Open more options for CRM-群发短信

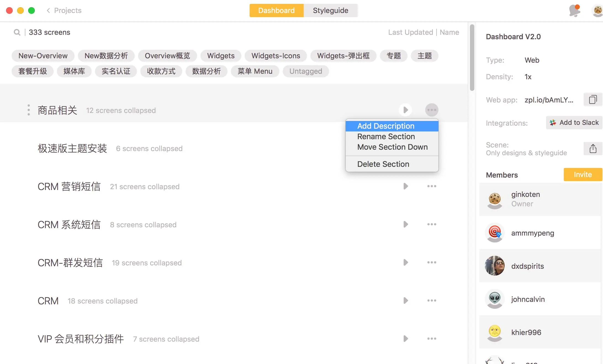point(432,263)
